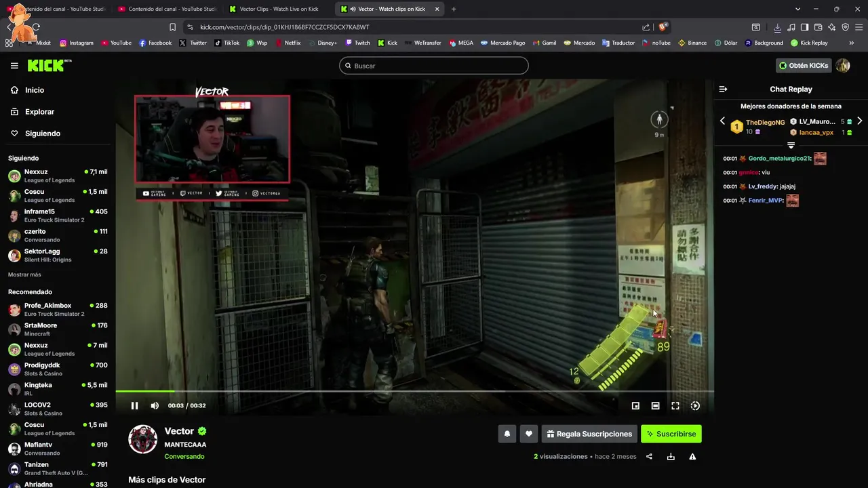The height and width of the screenshot is (488, 868).
Task: Download the clip
Action: click(671, 457)
